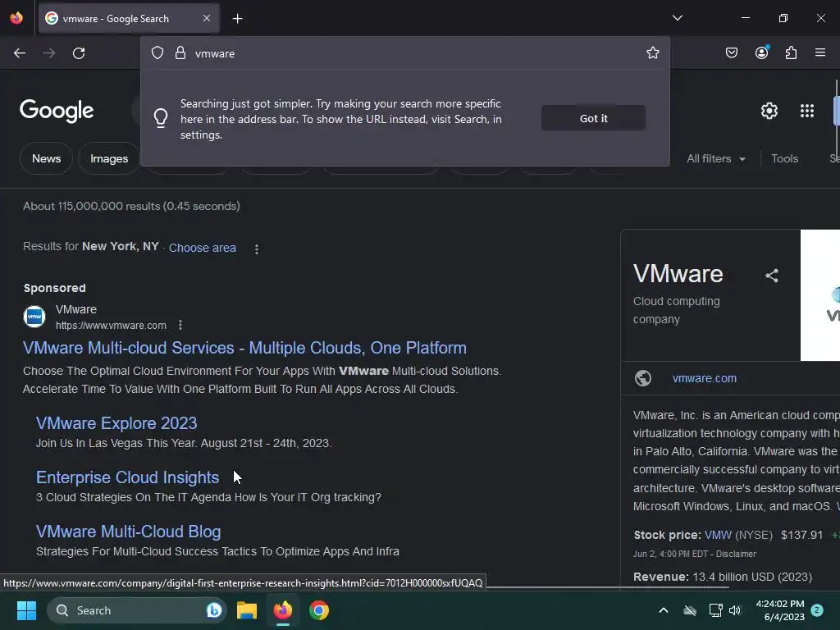Open the Bing chat icon in taskbar search

click(x=214, y=610)
